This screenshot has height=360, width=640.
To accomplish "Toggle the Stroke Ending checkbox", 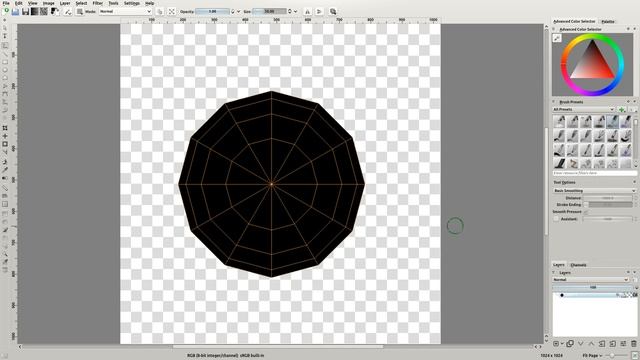I will [586, 204].
